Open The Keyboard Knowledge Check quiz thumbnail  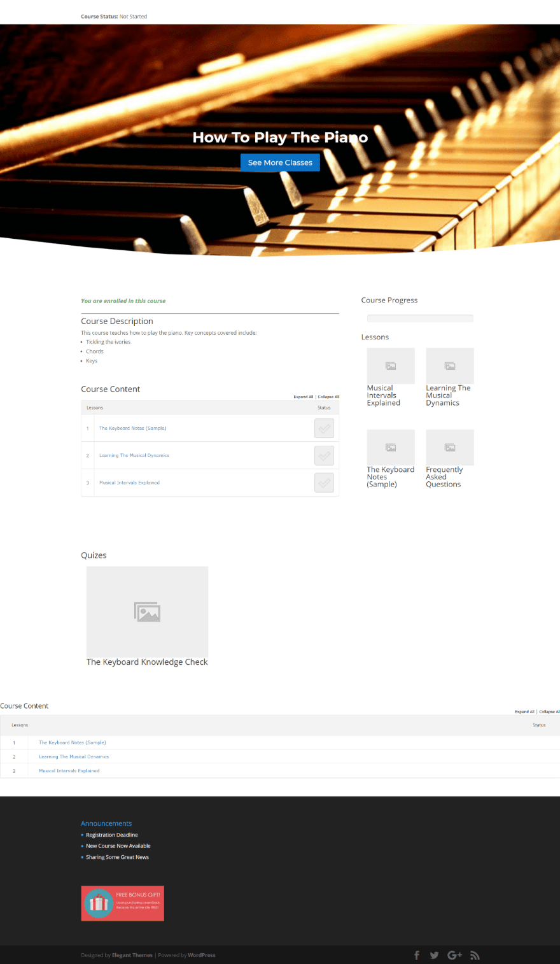coord(147,612)
